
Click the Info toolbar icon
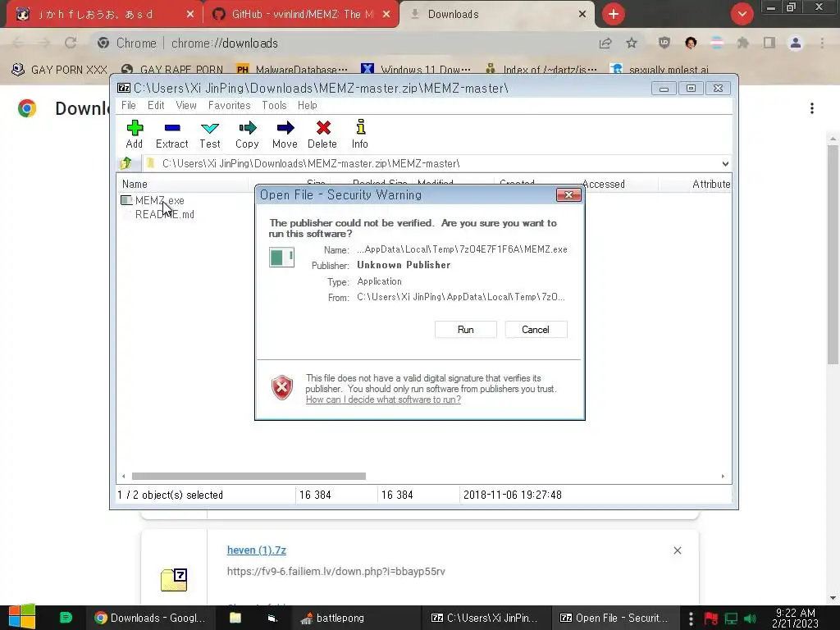(360, 134)
